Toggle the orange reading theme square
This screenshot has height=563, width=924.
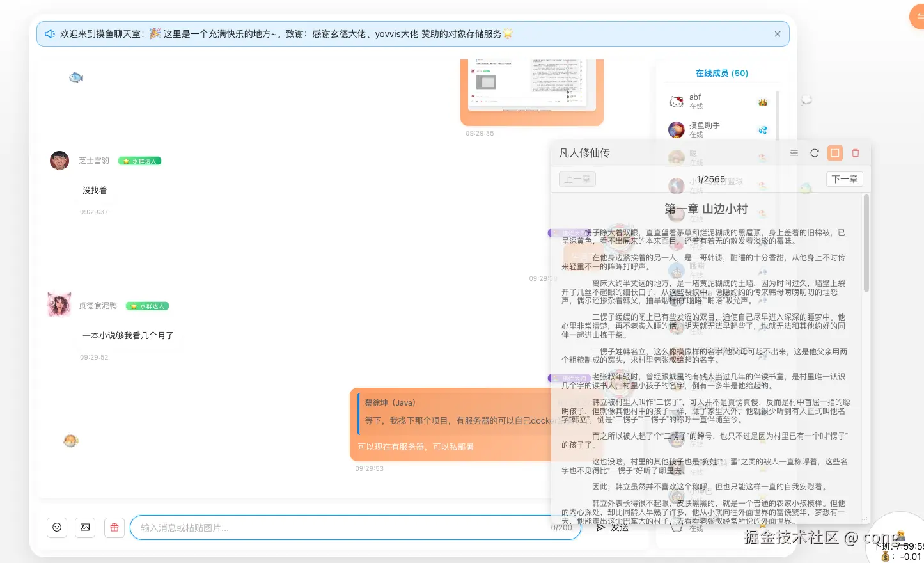click(835, 153)
